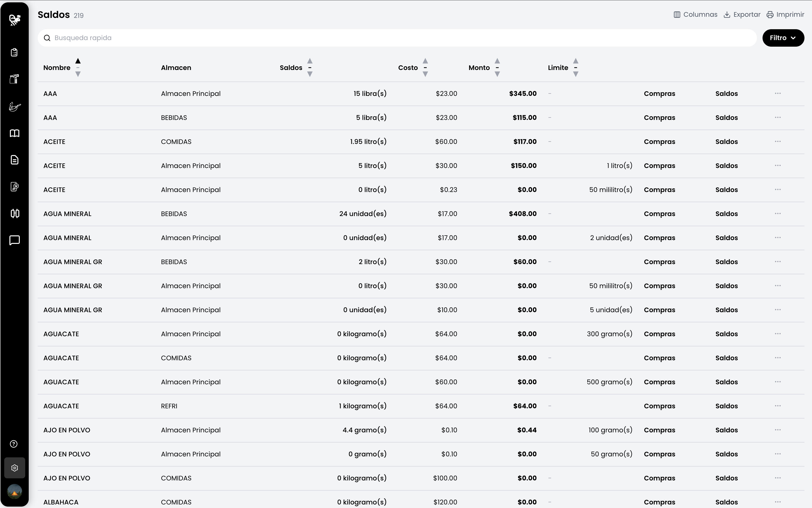Open the settings gear icon

point(14,468)
